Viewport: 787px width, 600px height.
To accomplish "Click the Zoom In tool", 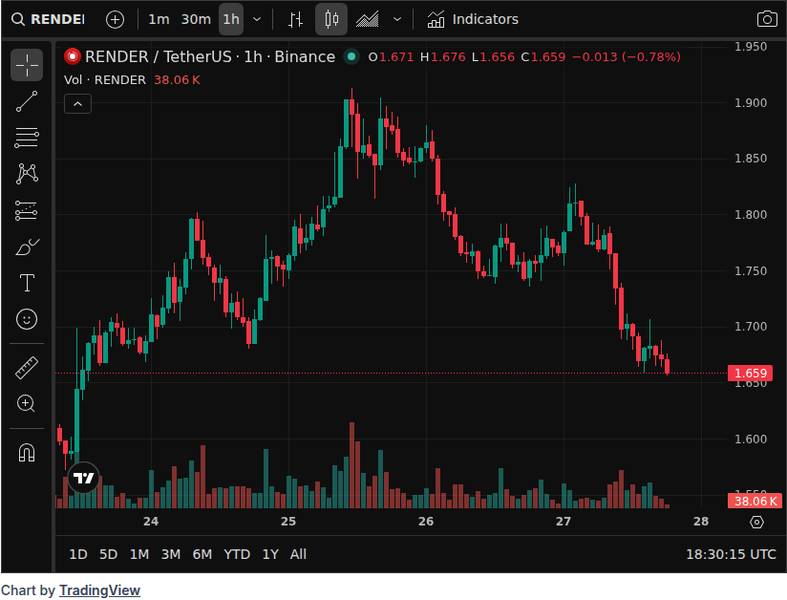I will [x=27, y=404].
